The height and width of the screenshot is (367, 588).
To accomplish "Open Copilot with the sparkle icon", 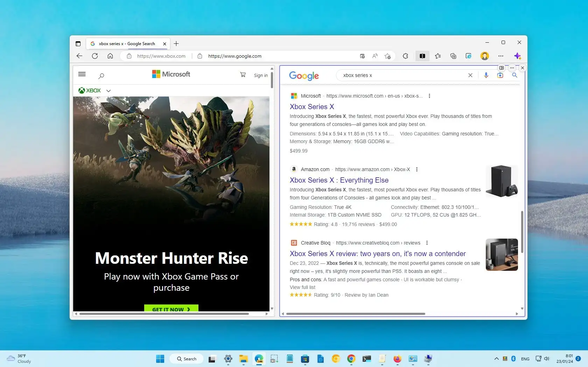I will click(x=518, y=56).
